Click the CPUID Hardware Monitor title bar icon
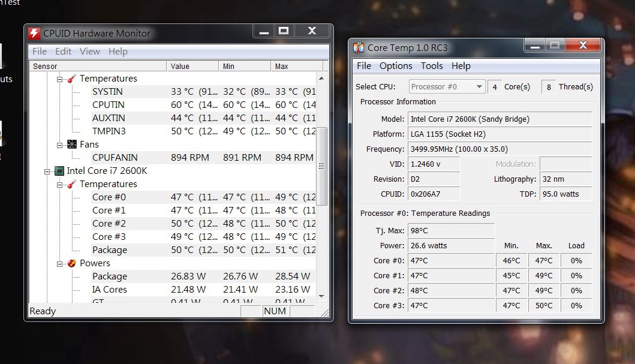The image size is (635, 364). click(35, 34)
